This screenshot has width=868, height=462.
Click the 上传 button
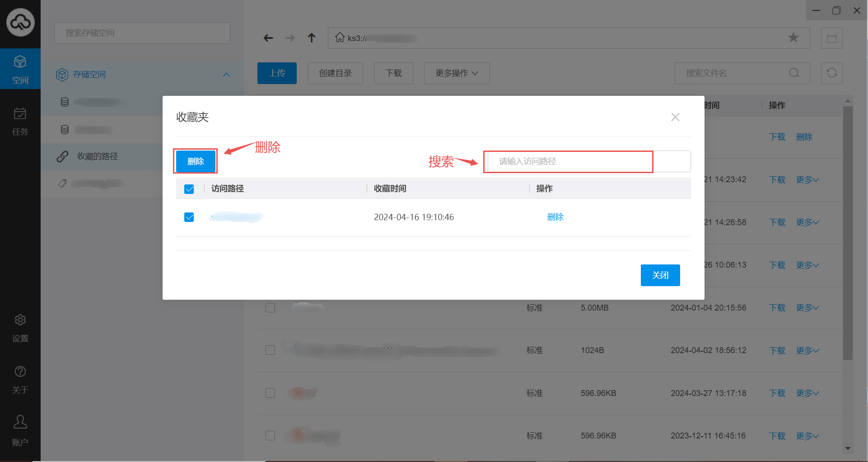click(277, 73)
